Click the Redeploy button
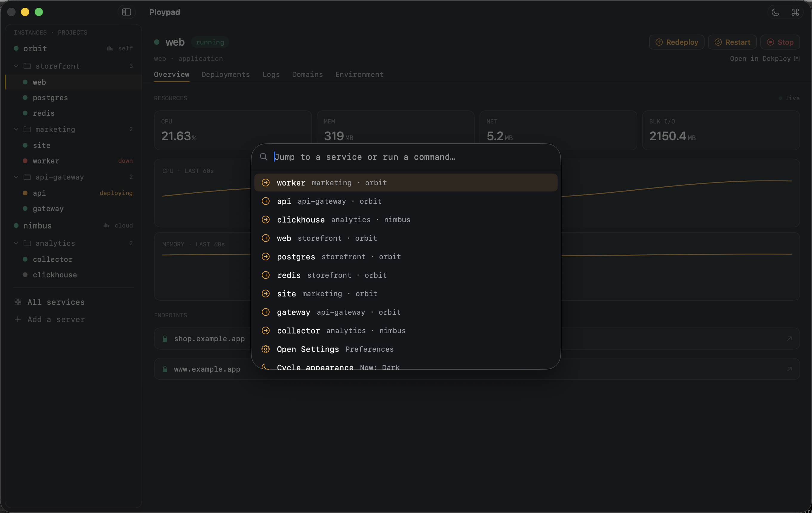The width and height of the screenshot is (812, 513). pyautogui.click(x=676, y=42)
